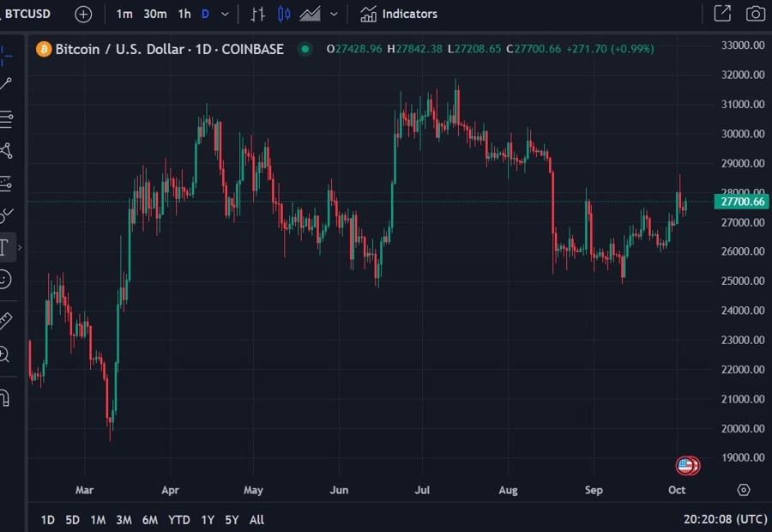Screen dimensions: 772x532
Task: Set the range to 5D
Action: [x=72, y=520]
